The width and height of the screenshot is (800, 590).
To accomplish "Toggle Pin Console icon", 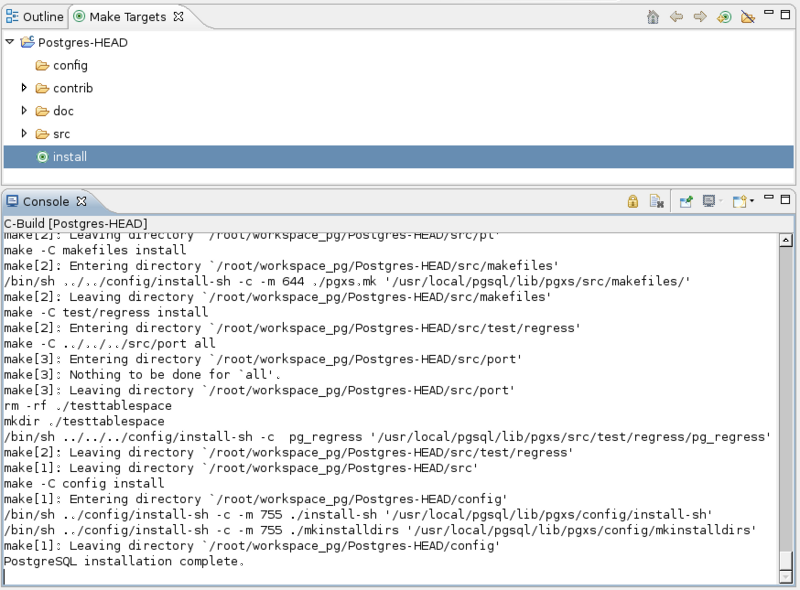I will click(687, 201).
